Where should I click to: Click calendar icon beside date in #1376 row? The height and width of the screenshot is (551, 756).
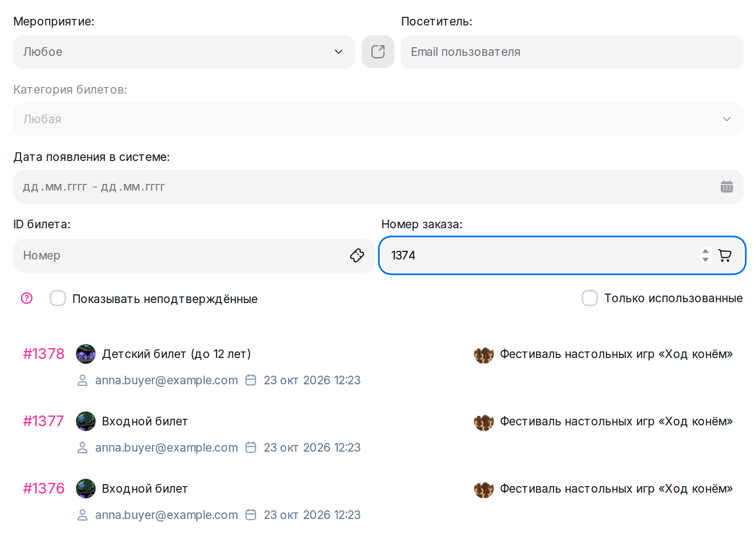point(251,514)
